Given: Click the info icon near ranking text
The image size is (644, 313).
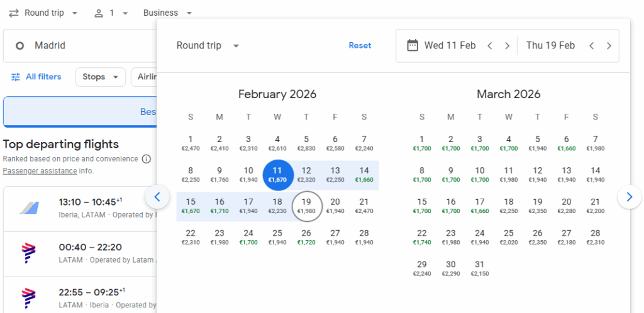Looking at the screenshot, I should (146, 159).
